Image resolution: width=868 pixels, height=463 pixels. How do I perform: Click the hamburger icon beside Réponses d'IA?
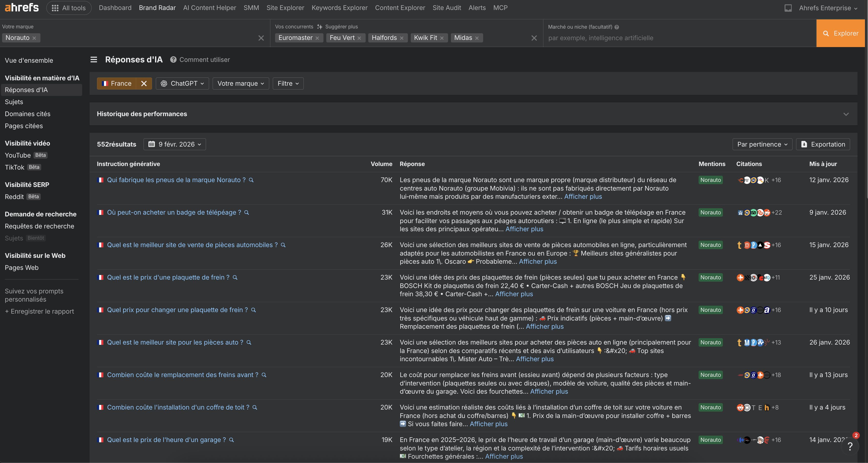pos(94,59)
